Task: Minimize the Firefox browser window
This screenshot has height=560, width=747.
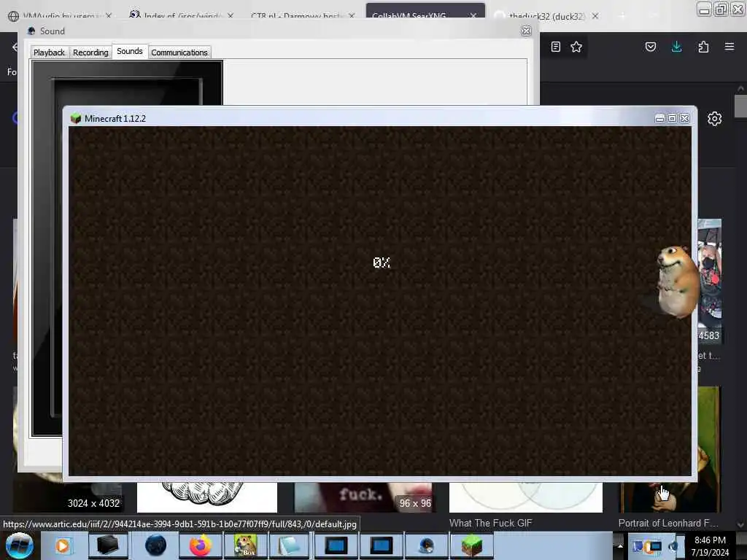Action: [x=704, y=9]
